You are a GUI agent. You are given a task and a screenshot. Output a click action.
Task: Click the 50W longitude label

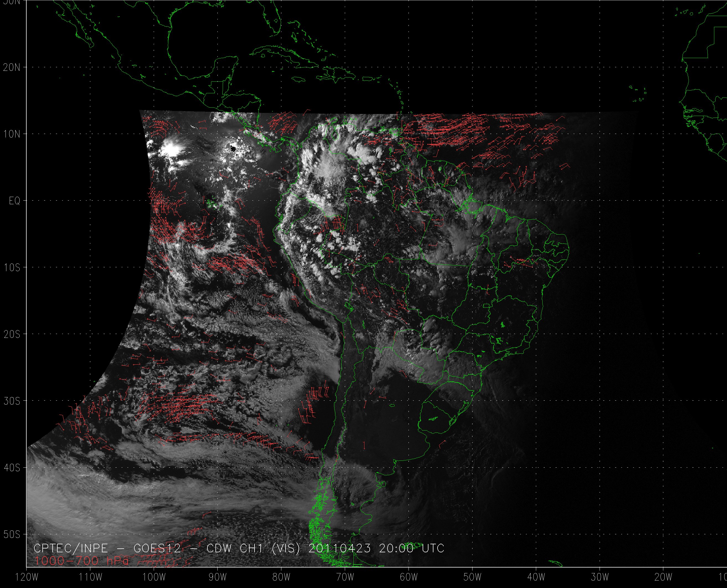(x=472, y=577)
